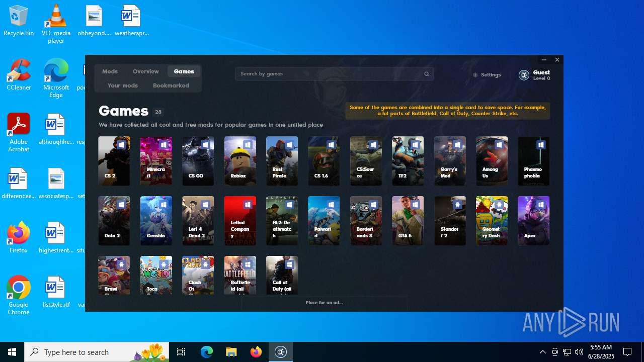The height and width of the screenshot is (362, 644).
Task: Open the Settings button
Action: pyautogui.click(x=487, y=75)
